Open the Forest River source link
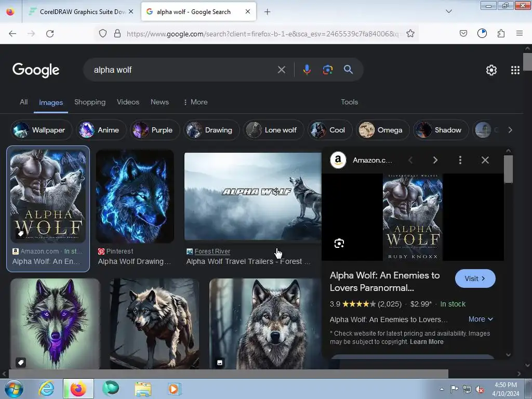The image size is (532, 399). [x=212, y=251]
